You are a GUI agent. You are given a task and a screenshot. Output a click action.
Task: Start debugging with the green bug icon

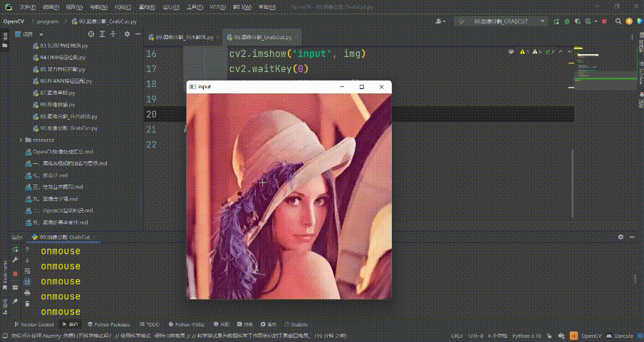click(567, 21)
